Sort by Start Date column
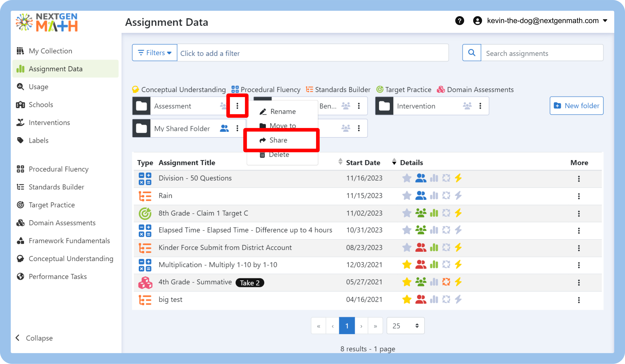The height and width of the screenshot is (364, 625). [394, 162]
